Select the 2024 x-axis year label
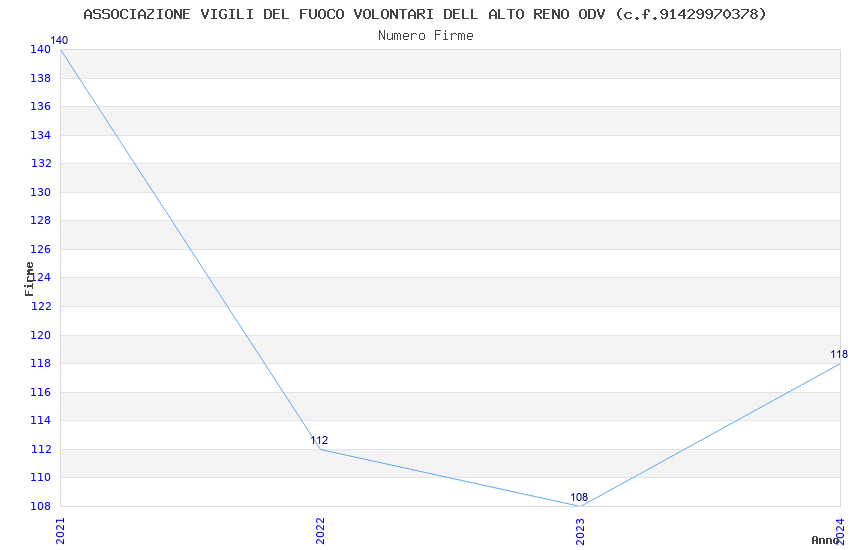 [x=840, y=530]
